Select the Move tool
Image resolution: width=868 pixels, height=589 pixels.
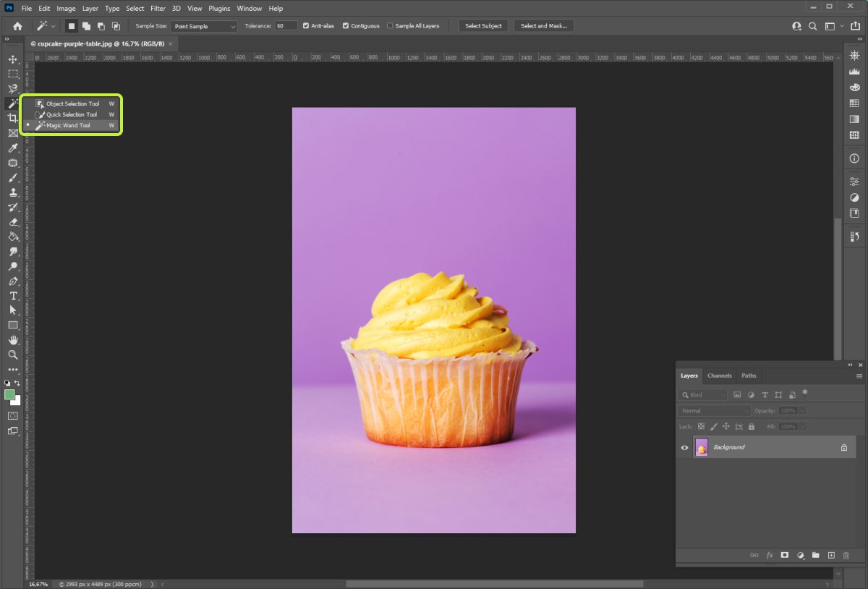click(x=12, y=59)
